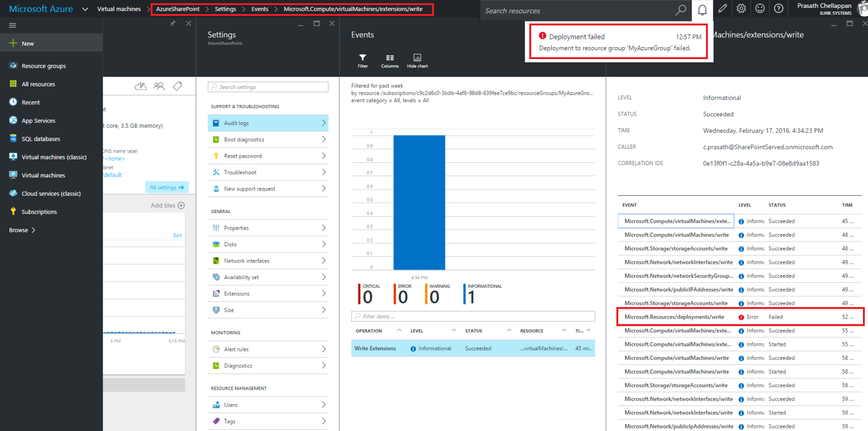Click Events breadcrumb
The height and width of the screenshot is (431, 868).
[x=260, y=10]
